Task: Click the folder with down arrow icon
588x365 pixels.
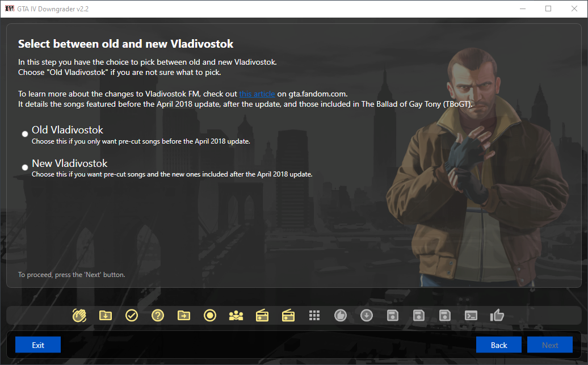Action: coord(106,316)
